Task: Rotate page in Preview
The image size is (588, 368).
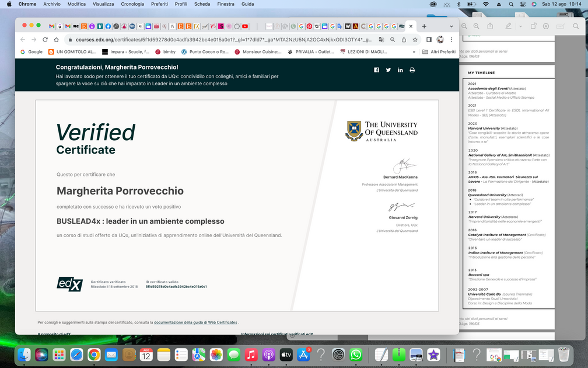Action: tap(533, 26)
